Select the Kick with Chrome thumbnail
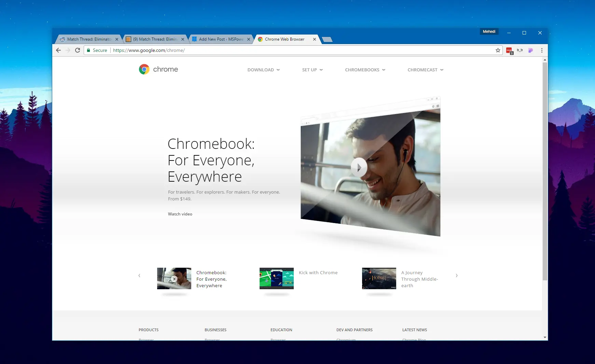 coord(276,278)
